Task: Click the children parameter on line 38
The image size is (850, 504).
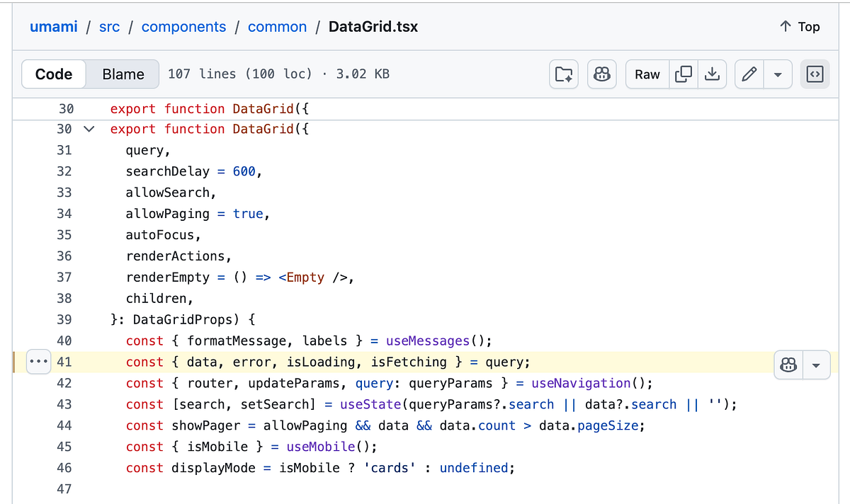Action: [x=156, y=299]
